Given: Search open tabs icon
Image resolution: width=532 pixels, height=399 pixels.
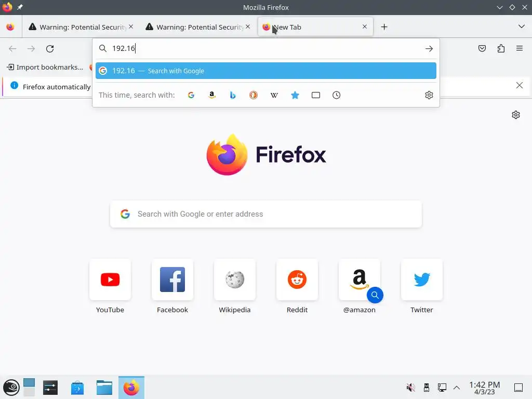Looking at the screenshot, I should coord(315,95).
